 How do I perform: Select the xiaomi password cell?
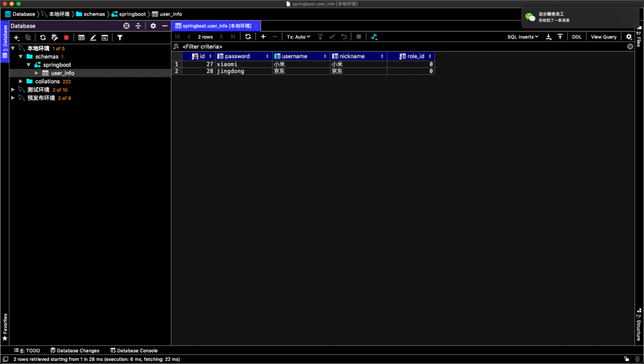point(244,64)
